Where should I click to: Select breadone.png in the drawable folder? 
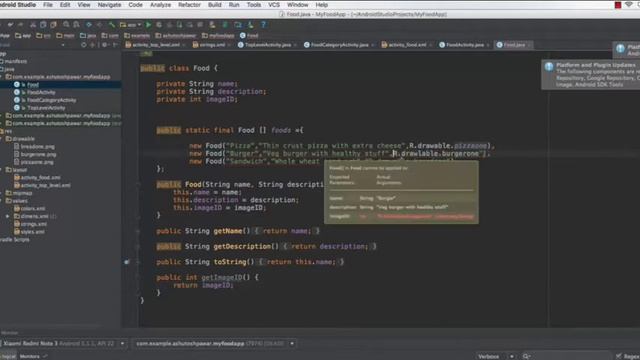coord(38,147)
